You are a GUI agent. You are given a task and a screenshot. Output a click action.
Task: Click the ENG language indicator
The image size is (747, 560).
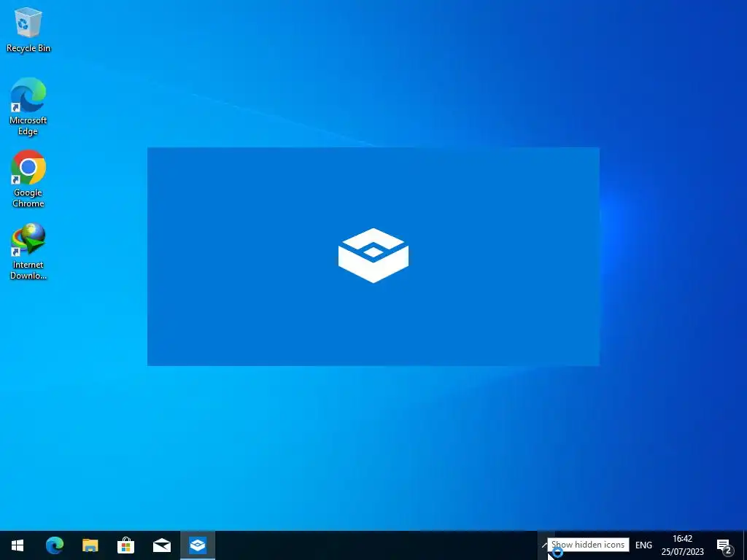click(x=643, y=545)
